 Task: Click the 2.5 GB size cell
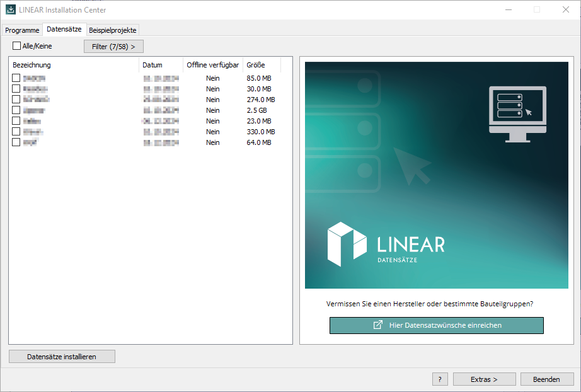256,110
